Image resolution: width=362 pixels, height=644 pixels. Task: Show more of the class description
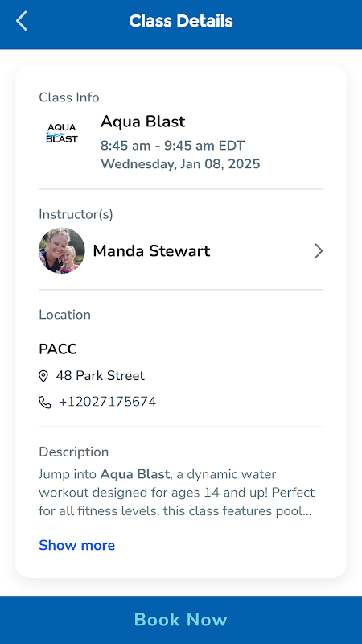pyautogui.click(x=76, y=545)
